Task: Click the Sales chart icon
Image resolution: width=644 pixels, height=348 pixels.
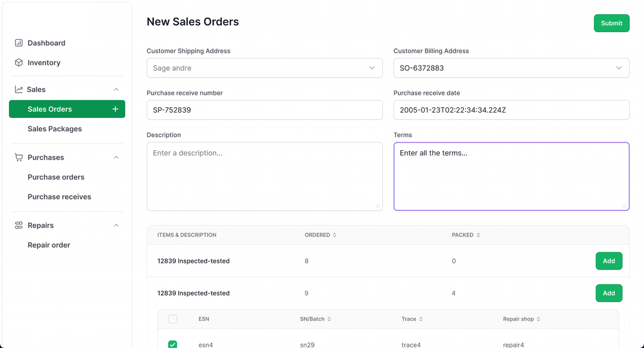Action: pyautogui.click(x=19, y=89)
